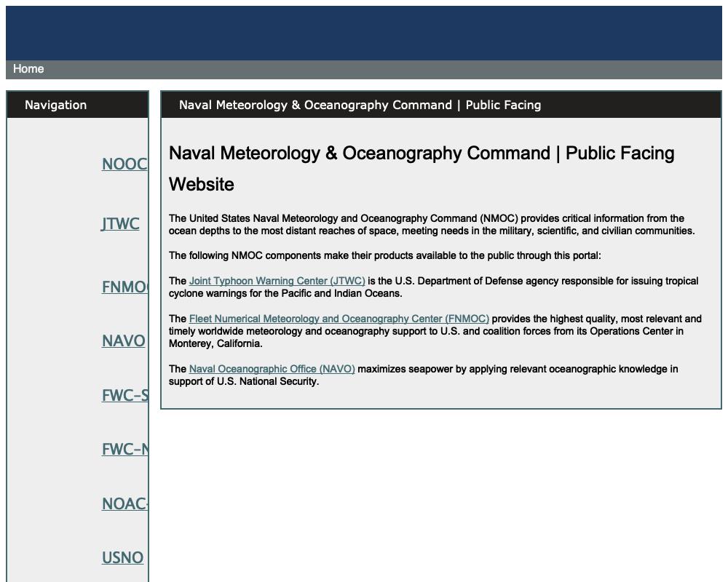Viewport: 728px width, 582px height.
Task: Follow the Joint Typhoon Warning Center (JTWC) paragraph link
Action: (x=277, y=281)
